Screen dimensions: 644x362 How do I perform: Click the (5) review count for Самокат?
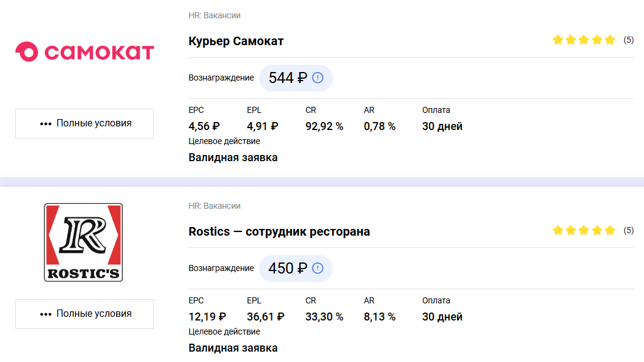628,40
